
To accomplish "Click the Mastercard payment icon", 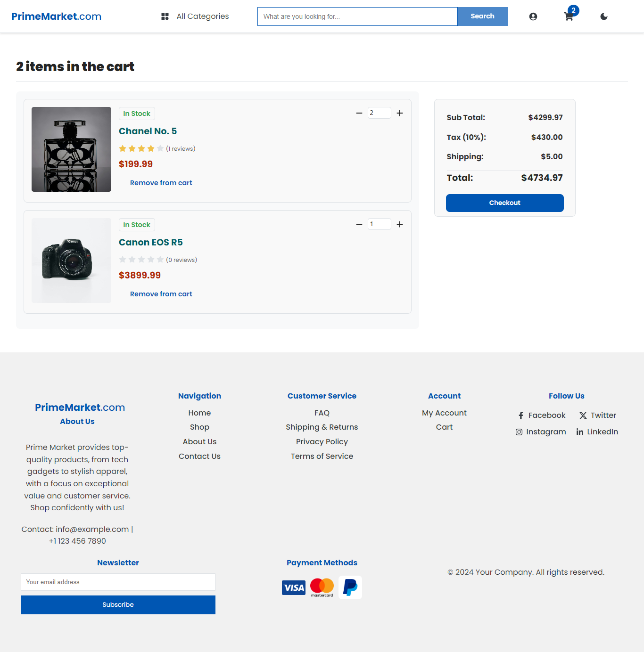I will [322, 587].
